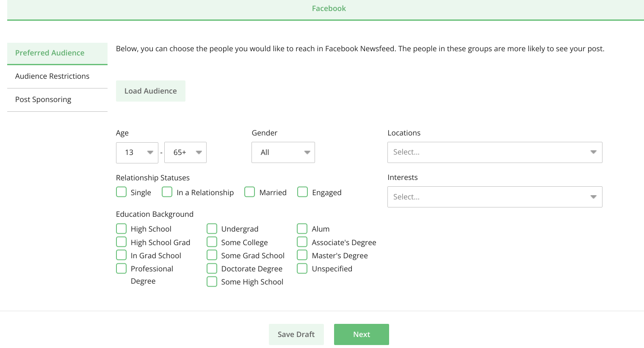
Task: Select the Some College checkbox
Action: click(212, 242)
